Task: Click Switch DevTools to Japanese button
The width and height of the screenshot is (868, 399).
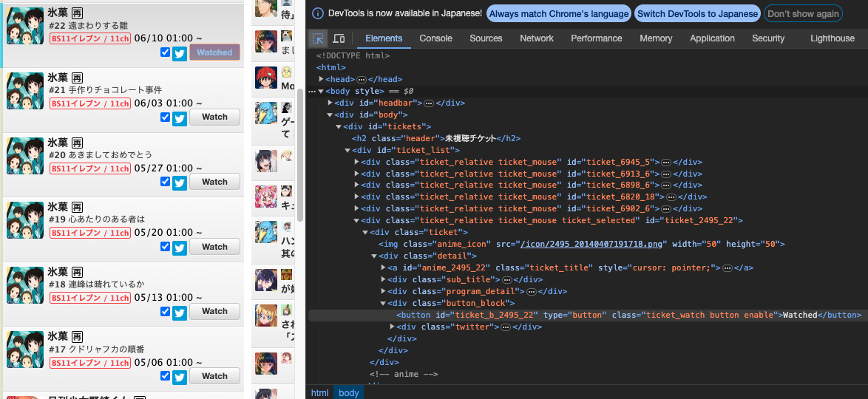Action: (697, 13)
